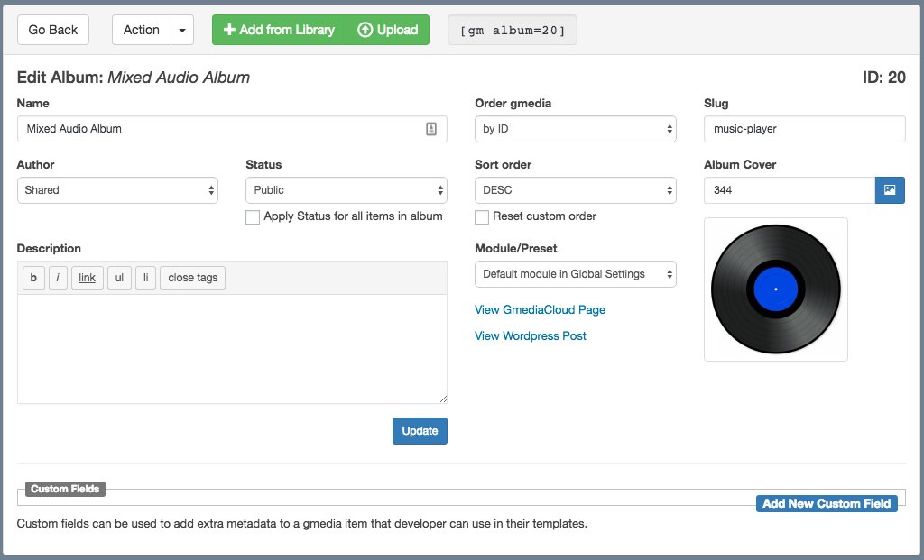
Task: Open the Author Shared dropdown
Action: pyautogui.click(x=118, y=190)
